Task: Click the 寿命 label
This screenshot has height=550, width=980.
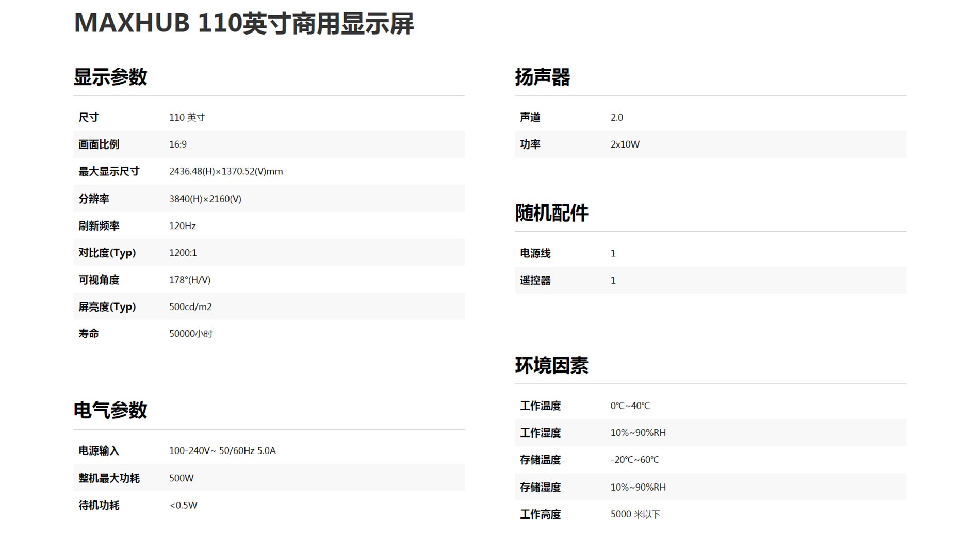Action: pos(89,334)
